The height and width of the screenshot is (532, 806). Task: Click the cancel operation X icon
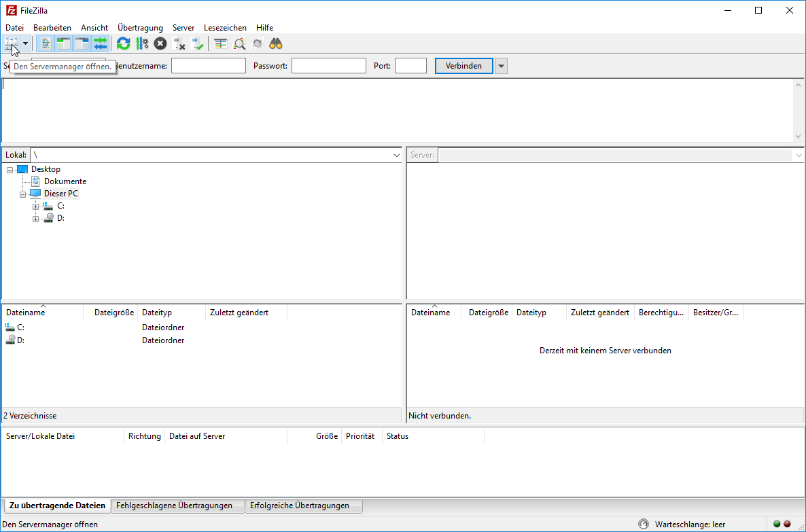pyautogui.click(x=160, y=43)
